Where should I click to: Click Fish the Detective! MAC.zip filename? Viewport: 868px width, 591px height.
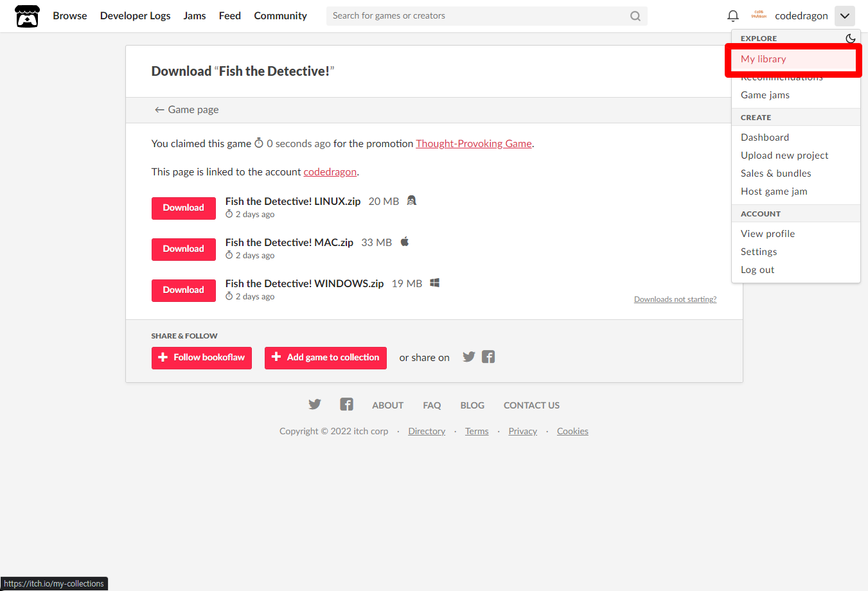pos(289,243)
